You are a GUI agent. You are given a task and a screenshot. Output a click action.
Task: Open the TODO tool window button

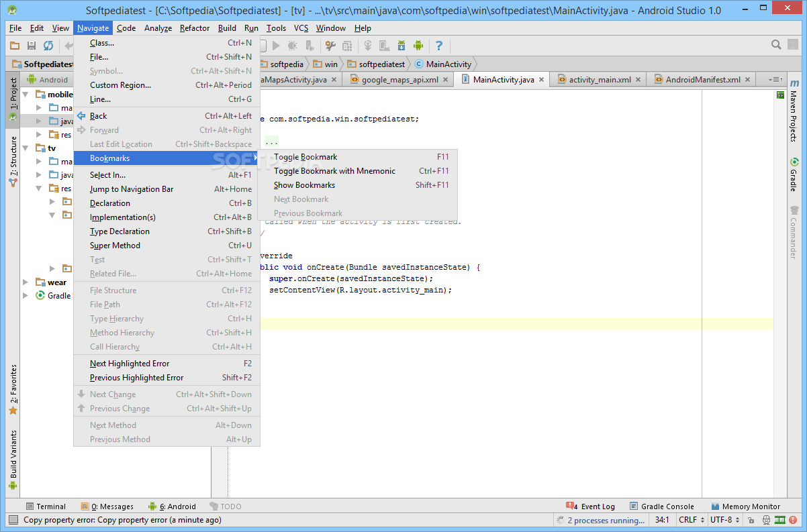click(226, 507)
